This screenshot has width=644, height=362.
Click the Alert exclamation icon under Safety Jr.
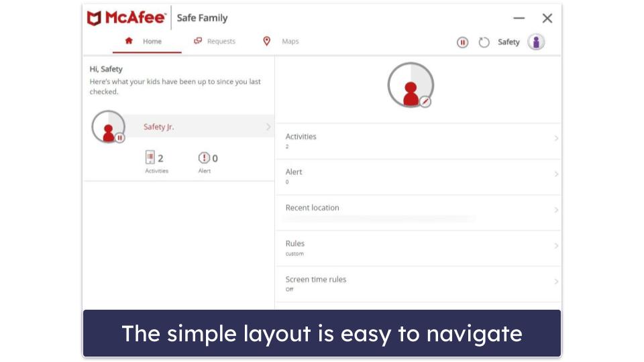point(204,158)
